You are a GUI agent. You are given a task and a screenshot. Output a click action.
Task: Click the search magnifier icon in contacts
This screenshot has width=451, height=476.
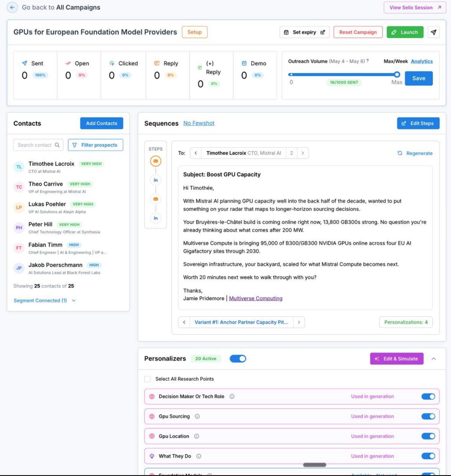pyautogui.click(x=57, y=145)
